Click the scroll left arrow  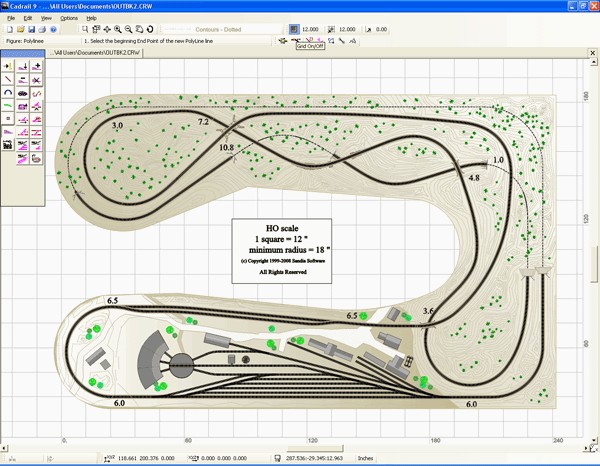pos(3,448)
